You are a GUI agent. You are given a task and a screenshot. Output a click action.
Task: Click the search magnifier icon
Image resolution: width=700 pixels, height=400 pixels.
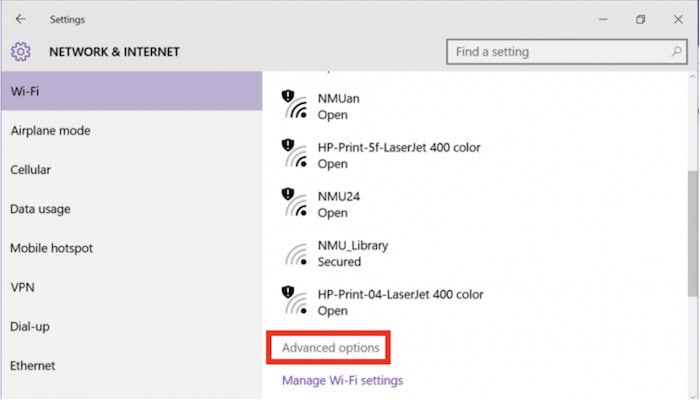676,52
